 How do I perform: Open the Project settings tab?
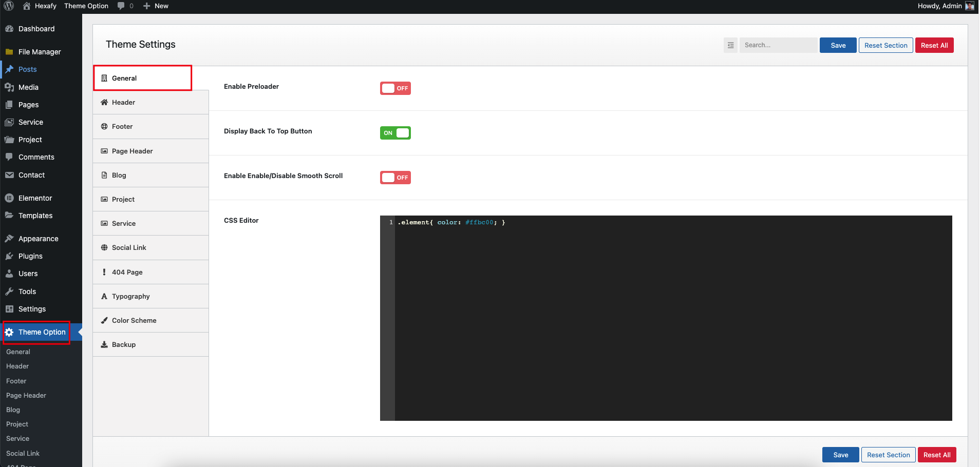[x=151, y=199]
